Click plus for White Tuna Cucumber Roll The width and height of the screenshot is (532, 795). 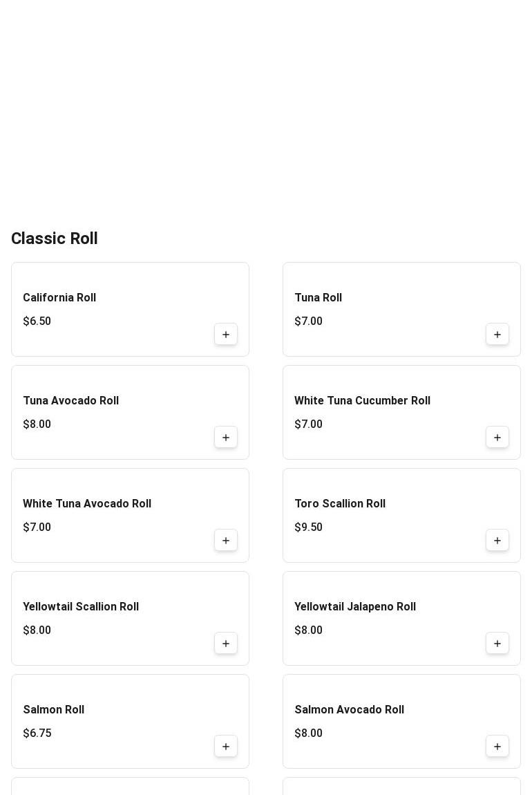[497, 438]
